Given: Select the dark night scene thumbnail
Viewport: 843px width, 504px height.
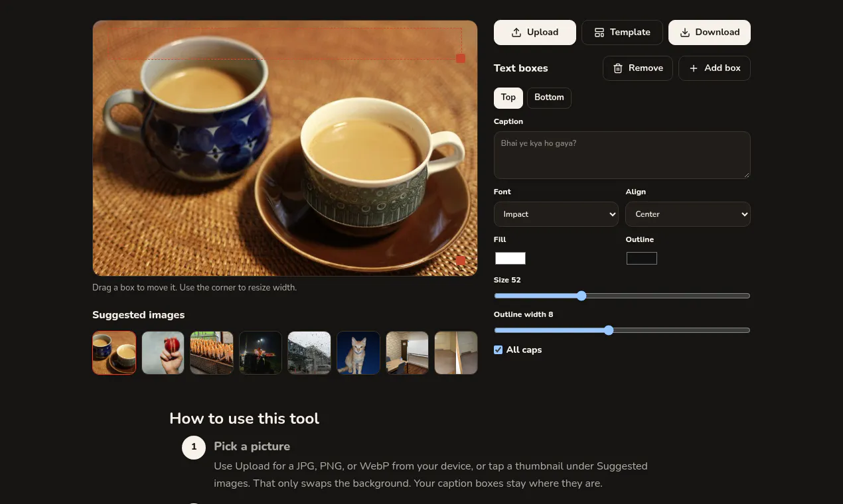Looking at the screenshot, I should click(x=261, y=353).
